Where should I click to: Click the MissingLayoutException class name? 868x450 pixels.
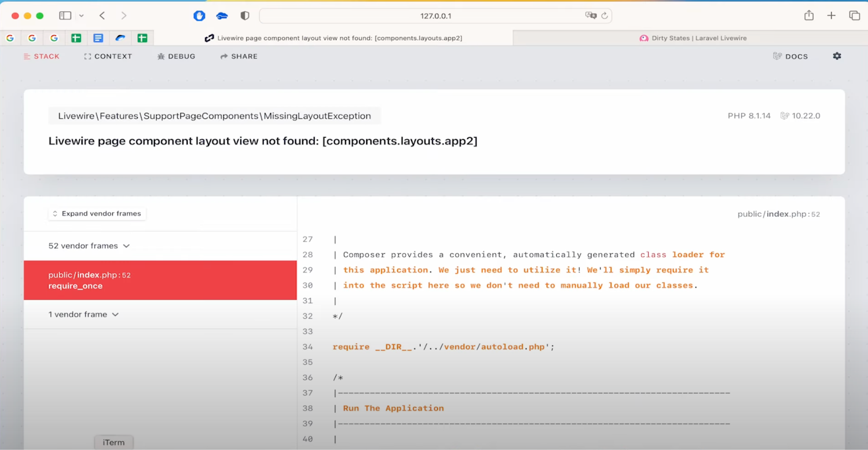click(x=215, y=116)
